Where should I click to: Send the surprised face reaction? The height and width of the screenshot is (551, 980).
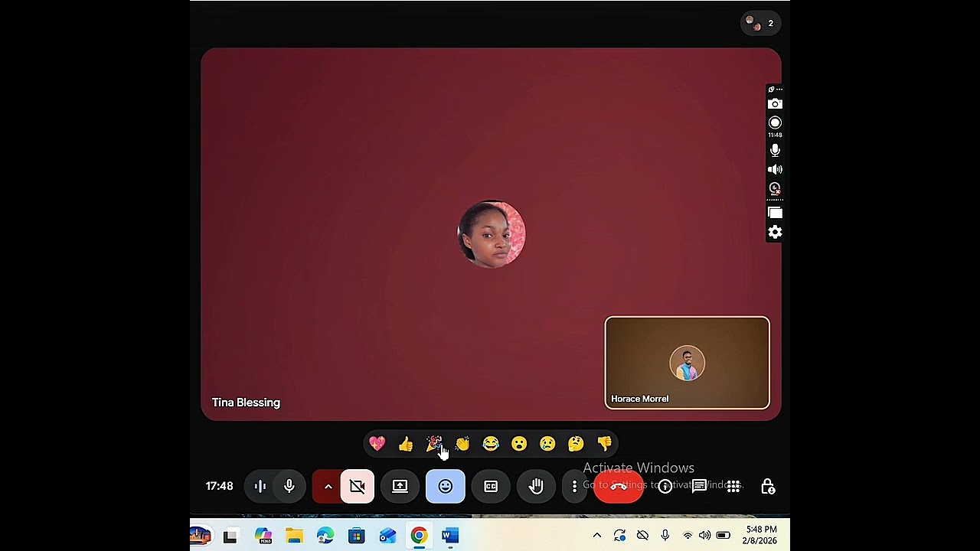point(519,443)
